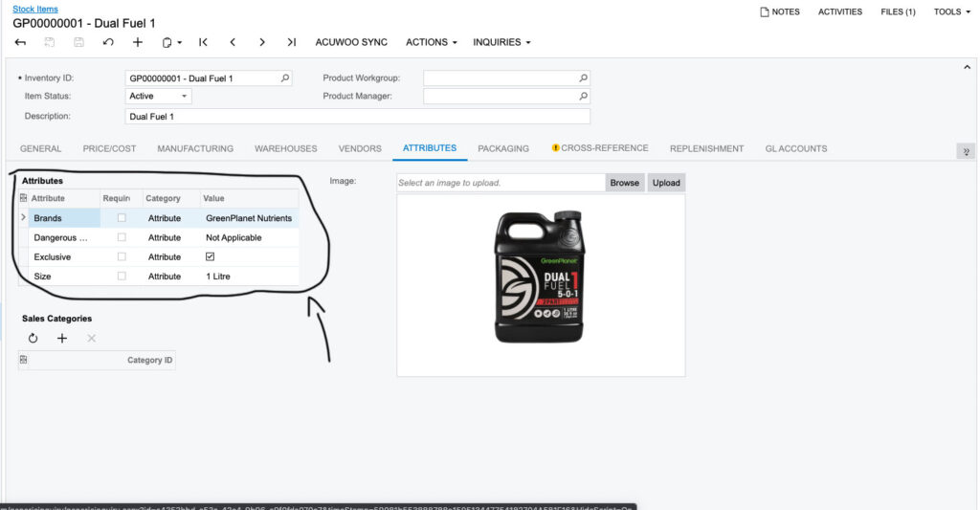980x510 pixels.
Task: Open Files (1) in the top bar
Action: pos(898,11)
